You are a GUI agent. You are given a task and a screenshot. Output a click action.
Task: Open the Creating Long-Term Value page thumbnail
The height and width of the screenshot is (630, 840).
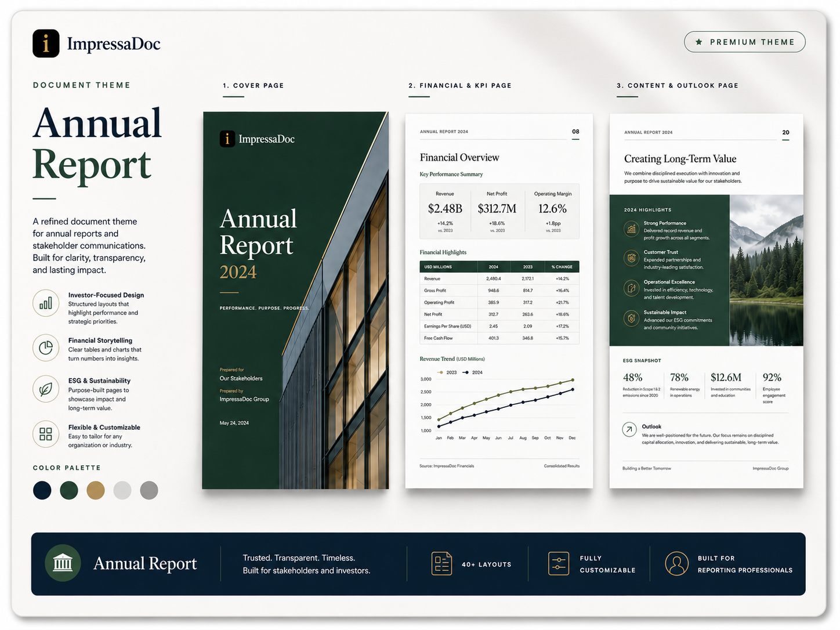pos(707,300)
